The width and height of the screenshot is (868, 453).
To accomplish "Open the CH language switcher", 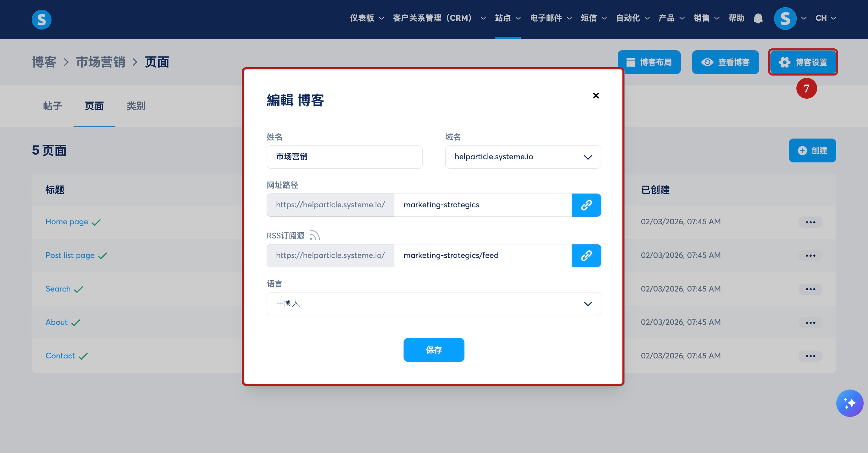I will click(x=825, y=18).
